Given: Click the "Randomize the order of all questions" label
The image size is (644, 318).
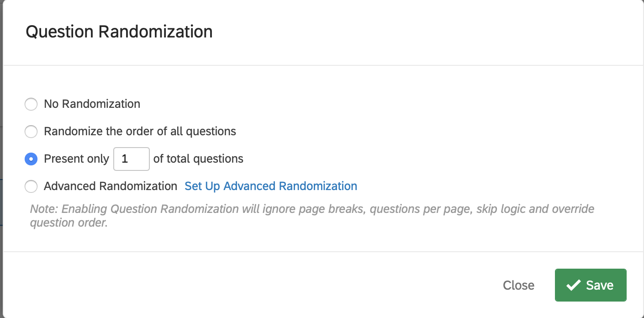Looking at the screenshot, I should click(140, 132).
